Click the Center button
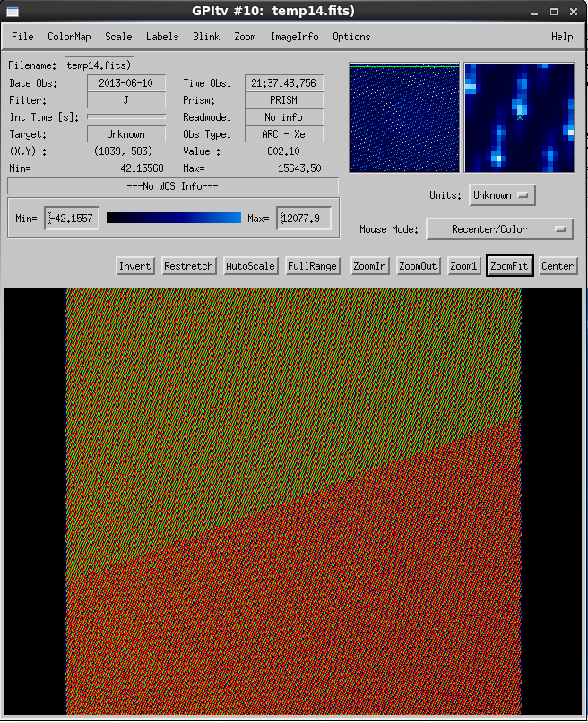 click(x=558, y=266)
